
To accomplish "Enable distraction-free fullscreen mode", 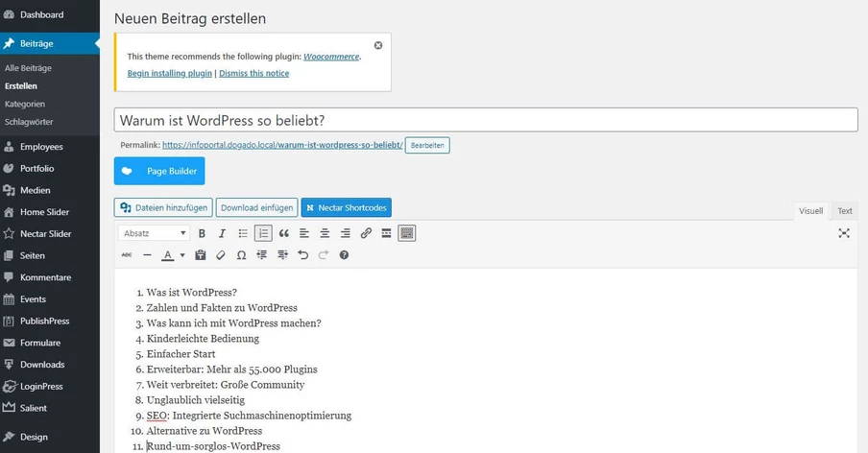I will pyautogui.click(x=844, y=233).
